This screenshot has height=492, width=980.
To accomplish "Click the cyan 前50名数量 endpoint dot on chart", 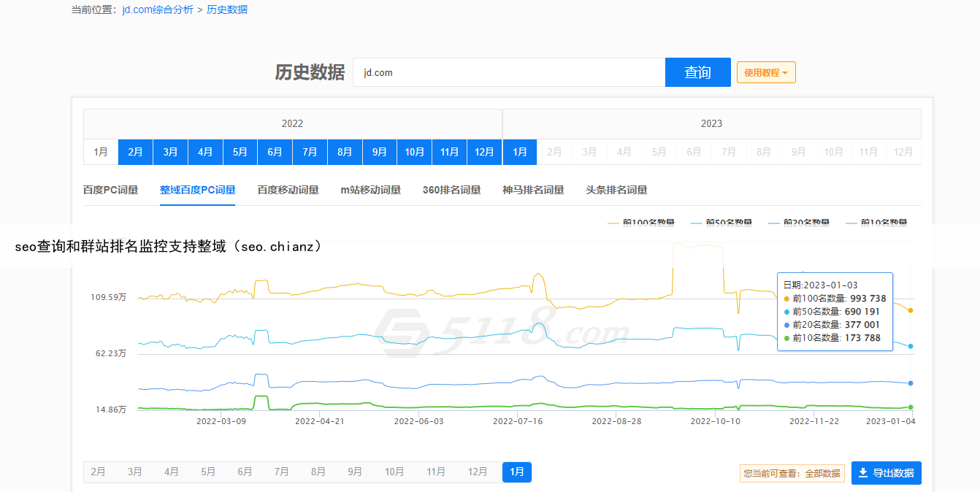I will coord(911,346).
